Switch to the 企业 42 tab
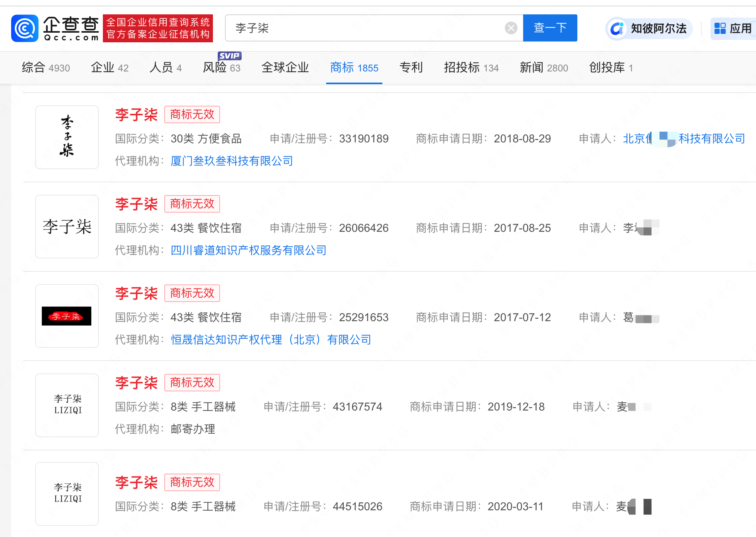 (110, 67)
